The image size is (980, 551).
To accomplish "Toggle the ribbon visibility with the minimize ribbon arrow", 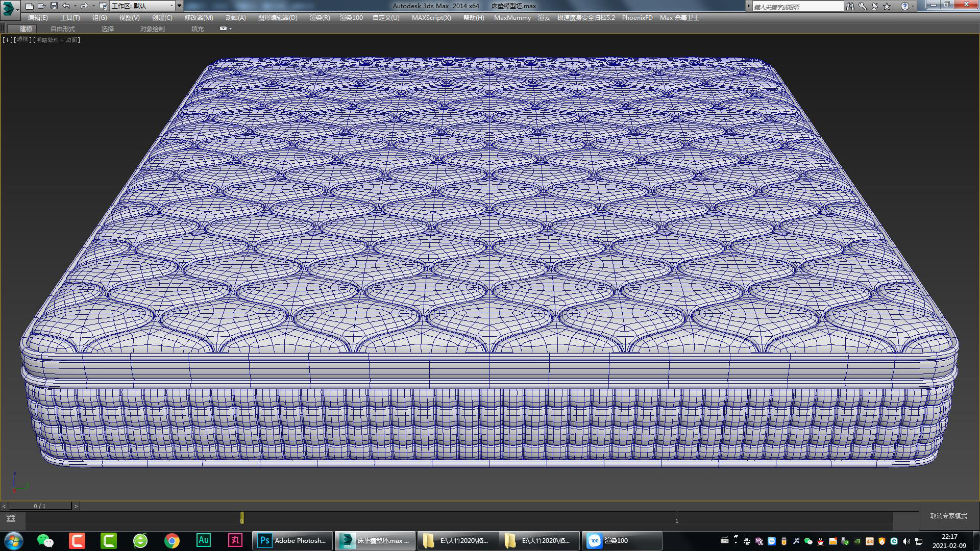I will pyautogui.click(x=223, y=29).
